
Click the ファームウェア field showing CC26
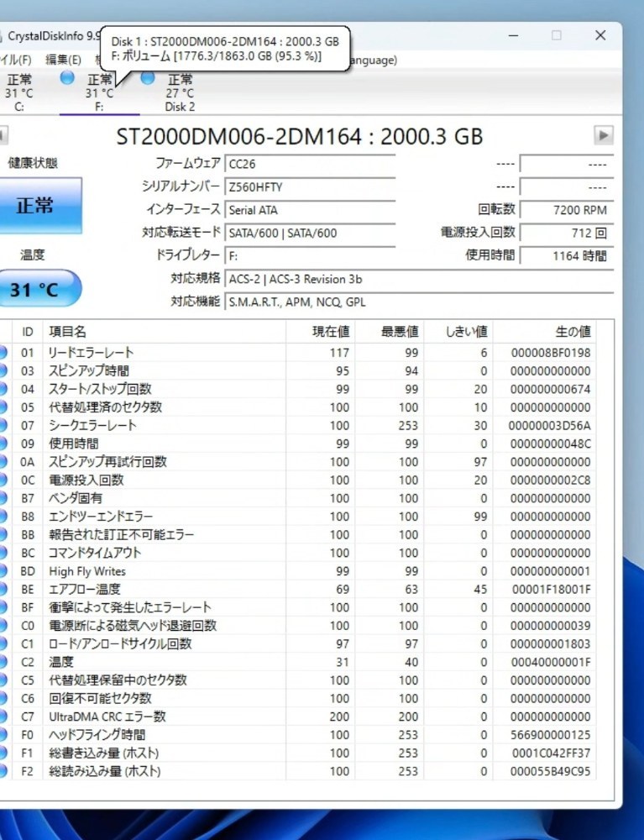(x=310, y=165)
